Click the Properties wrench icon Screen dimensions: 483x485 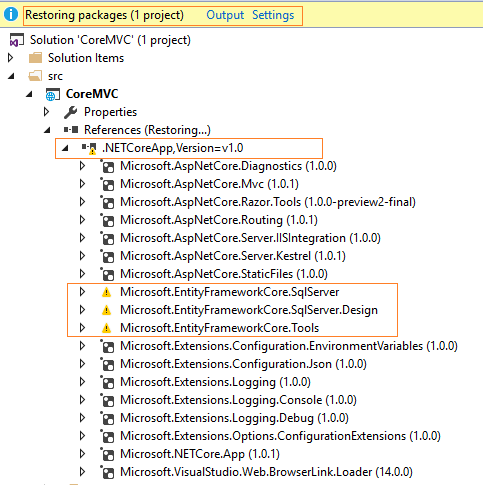tap(70, 112)
